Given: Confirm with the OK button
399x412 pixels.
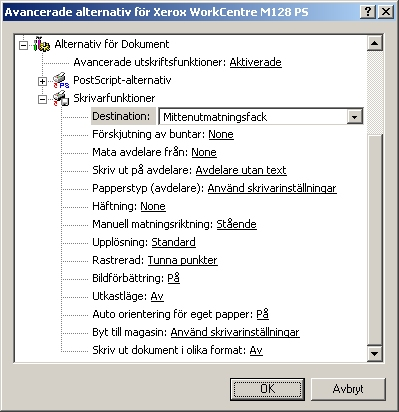Looking at the screenshot, I should click(267, 389).
